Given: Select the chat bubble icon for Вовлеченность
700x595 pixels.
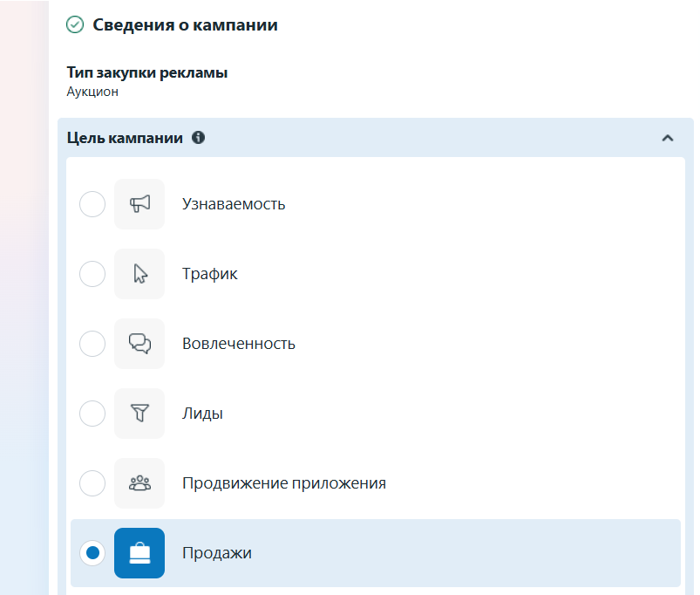Looking at the screenshot, I should click(139, 343).
